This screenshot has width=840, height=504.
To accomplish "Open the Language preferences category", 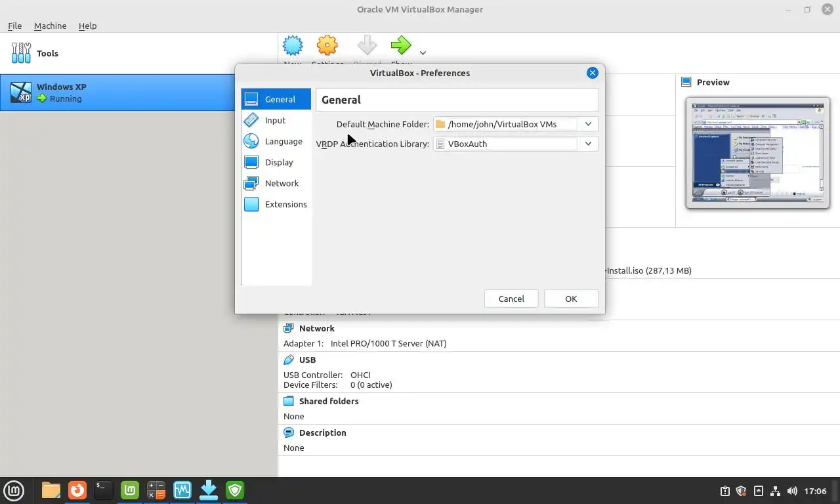I will pos(276,141).
